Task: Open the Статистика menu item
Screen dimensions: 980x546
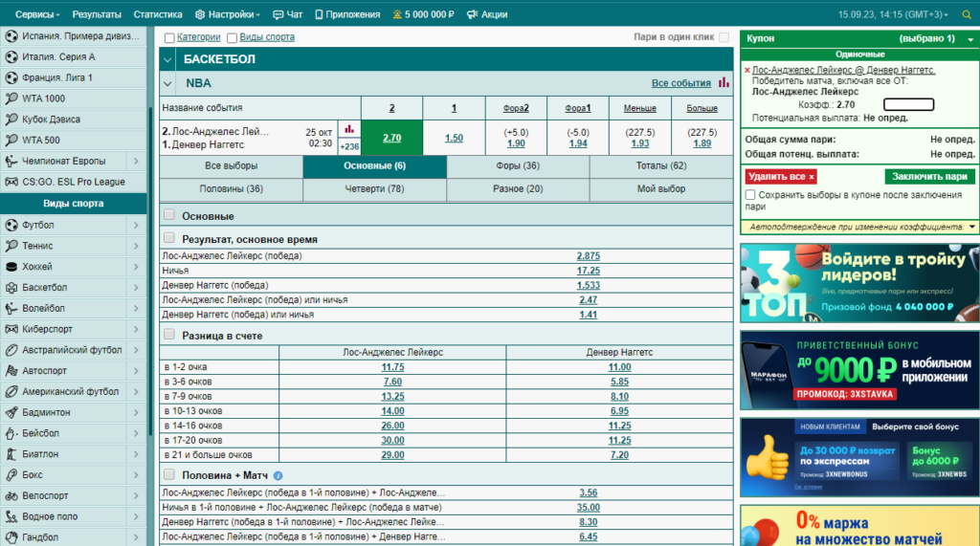Action: [x=158, y=14]
